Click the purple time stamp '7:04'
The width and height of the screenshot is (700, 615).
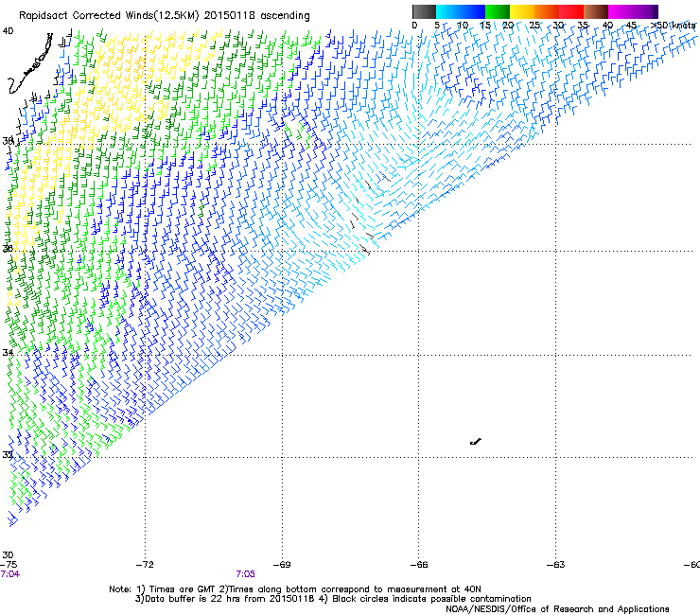(x=10, y=574)
